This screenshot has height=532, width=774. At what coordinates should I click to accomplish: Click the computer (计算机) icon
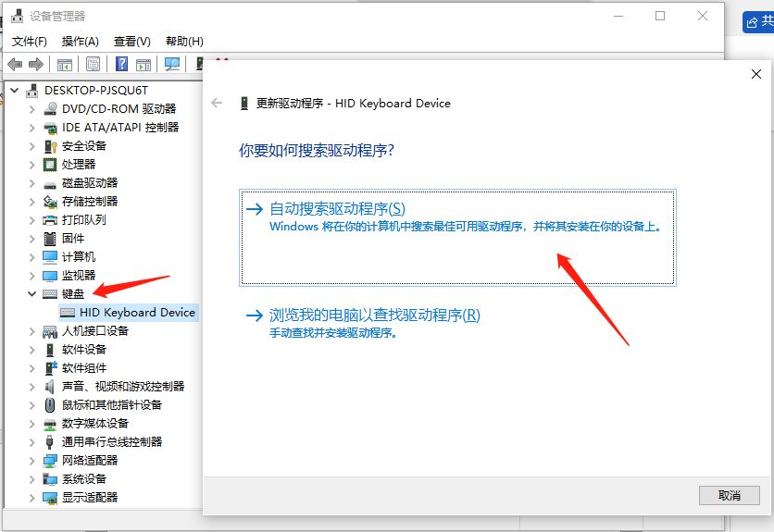(50, 257)
